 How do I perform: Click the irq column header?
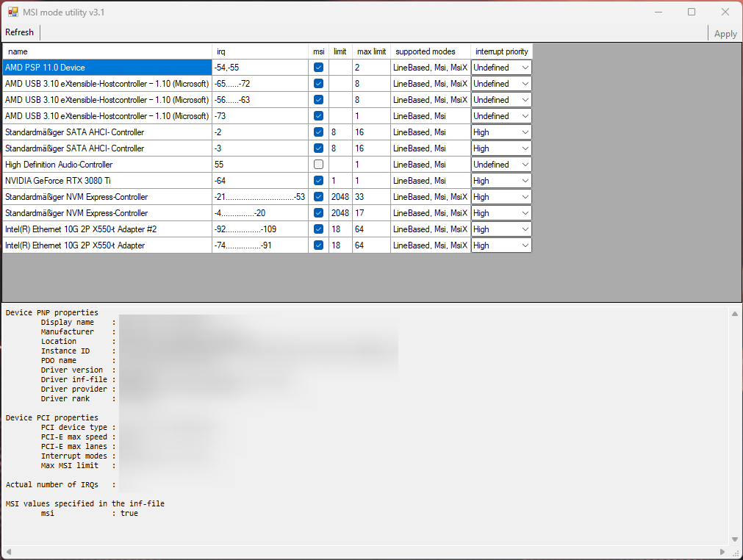point(260,51)
